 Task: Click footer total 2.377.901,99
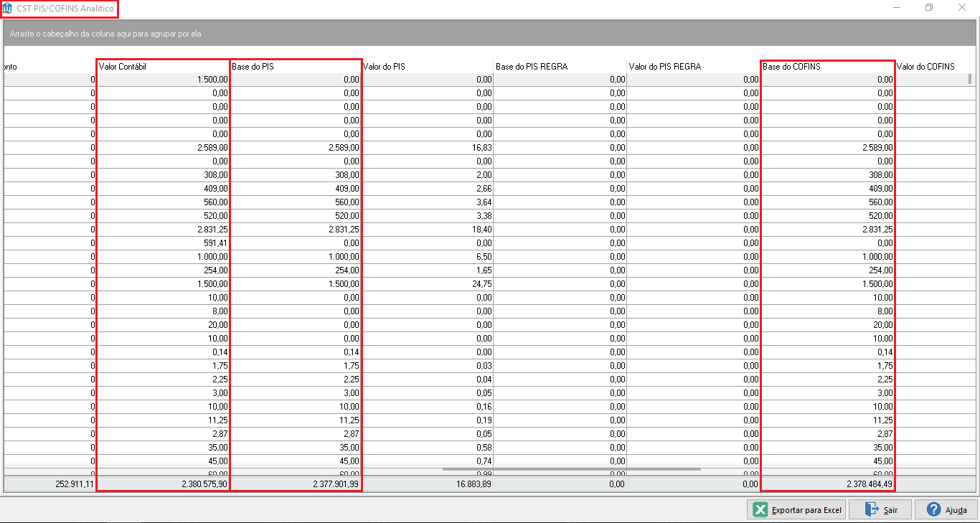296,484
